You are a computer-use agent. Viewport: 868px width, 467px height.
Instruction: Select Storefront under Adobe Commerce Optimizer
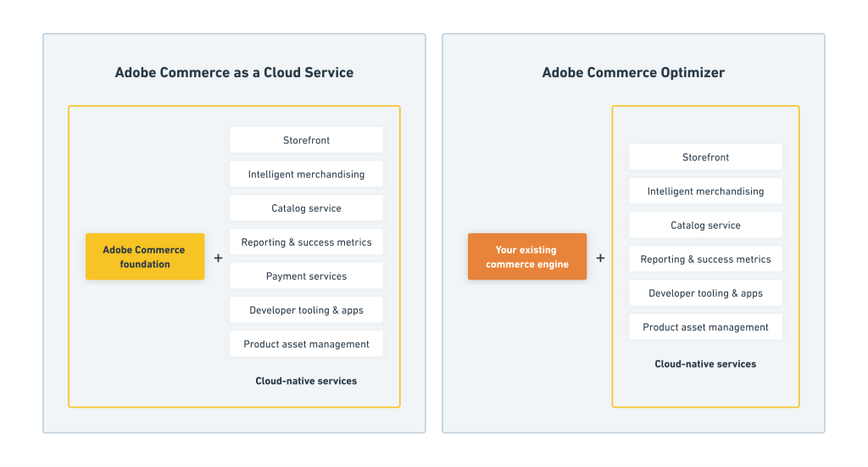coord(705,157)
